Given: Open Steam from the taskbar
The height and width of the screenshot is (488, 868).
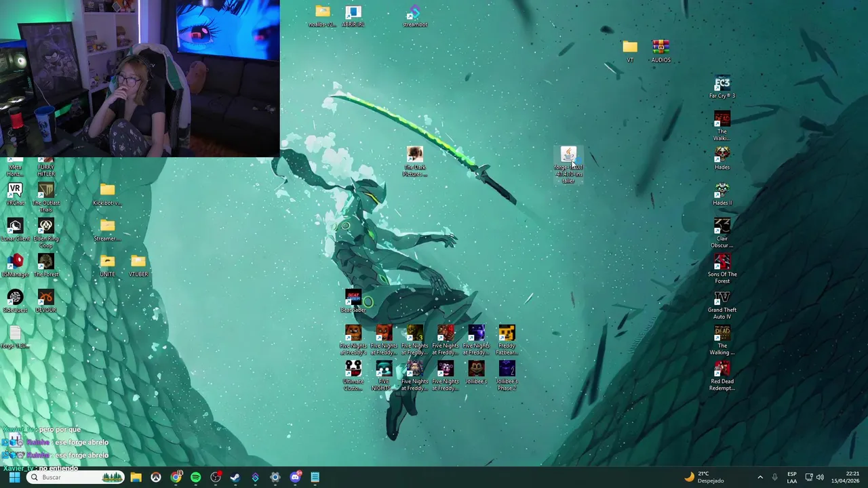Looking at the screenshot, I should click(x=235, y=477).
